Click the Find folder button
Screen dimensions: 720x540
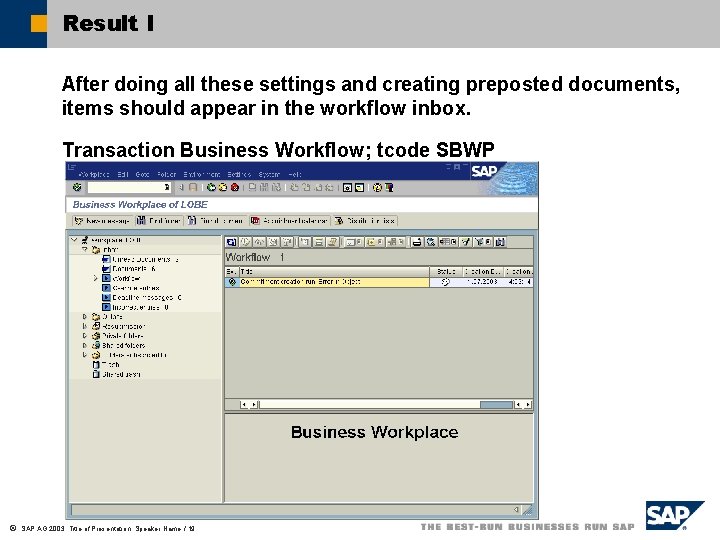tap(159, 221)
